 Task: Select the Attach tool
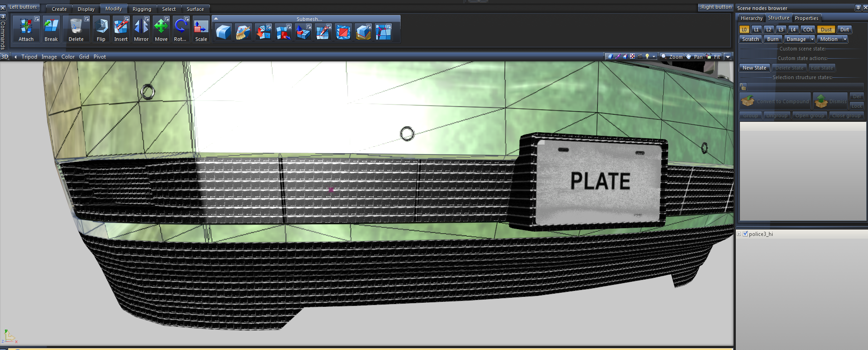point(26,30)
